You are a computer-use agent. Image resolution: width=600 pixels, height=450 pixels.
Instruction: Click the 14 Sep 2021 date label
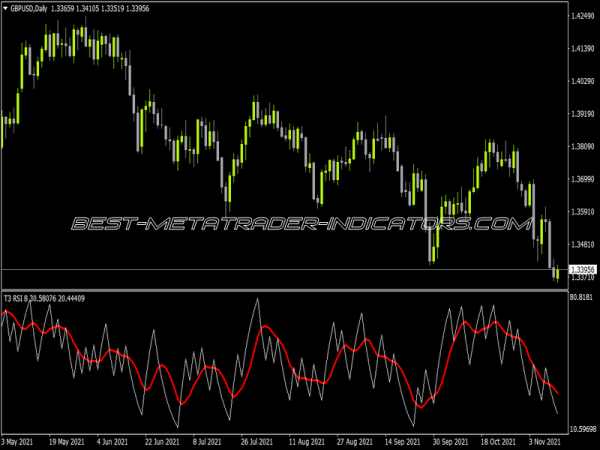tap(402, 442)
